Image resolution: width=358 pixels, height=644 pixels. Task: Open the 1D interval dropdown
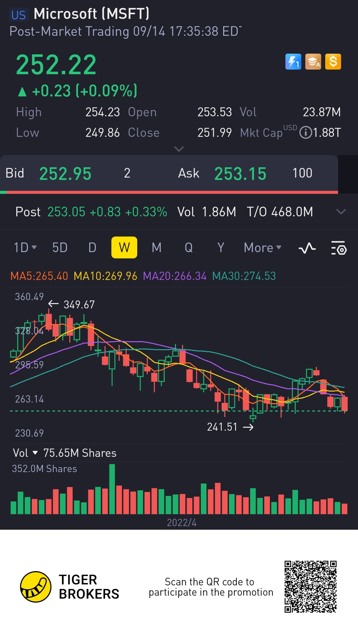[x=25, y=247]
